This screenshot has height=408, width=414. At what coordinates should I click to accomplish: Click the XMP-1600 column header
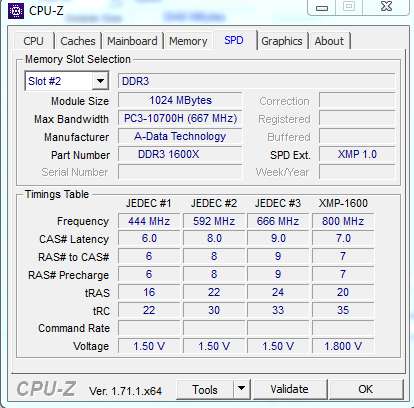point(343,203)
